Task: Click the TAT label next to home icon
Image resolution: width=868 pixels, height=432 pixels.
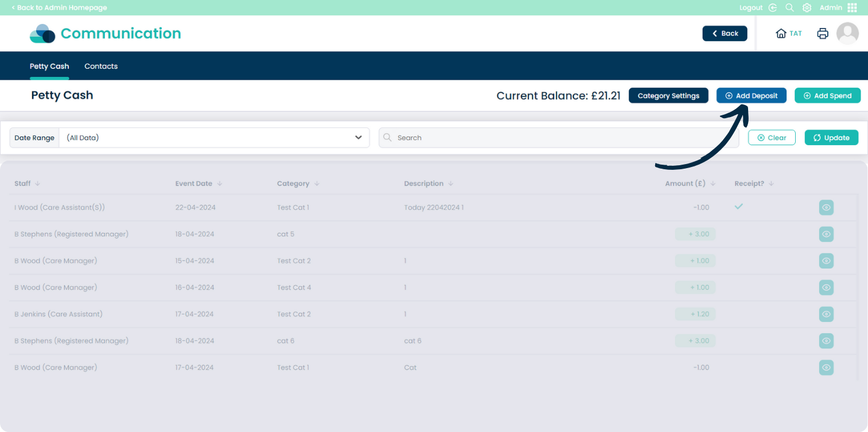Action: [796, 33]
